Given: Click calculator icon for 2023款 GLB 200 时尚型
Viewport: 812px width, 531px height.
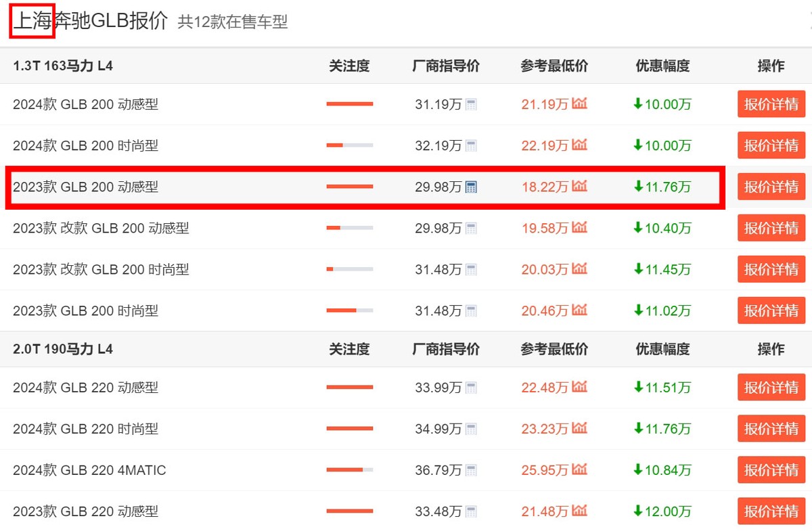Looking at the screenshot, I should point(471,310).
